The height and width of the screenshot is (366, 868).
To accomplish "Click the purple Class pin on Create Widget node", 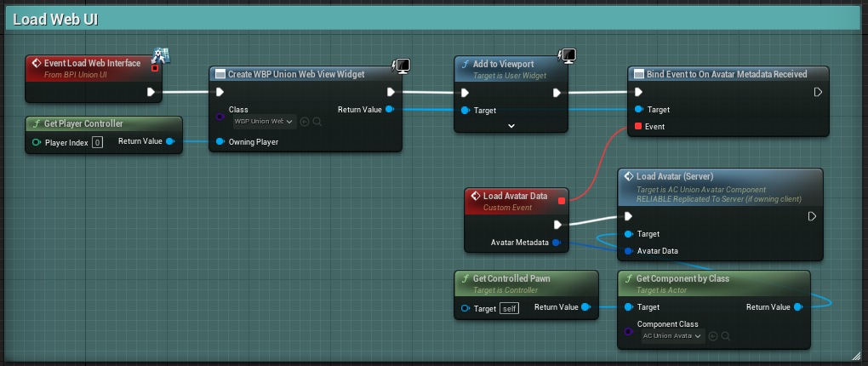I will 220,117.
